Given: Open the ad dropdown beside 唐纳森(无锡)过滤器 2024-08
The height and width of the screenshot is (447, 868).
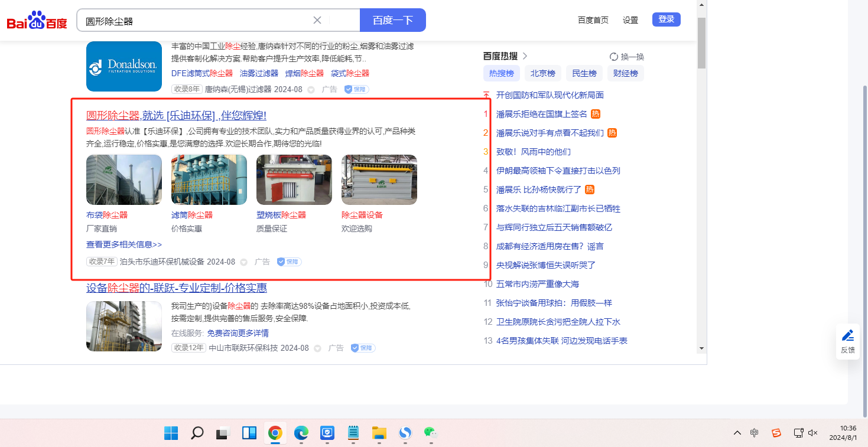Looking at the screenshot, I should pyautogui.click(x=311, y=90).
